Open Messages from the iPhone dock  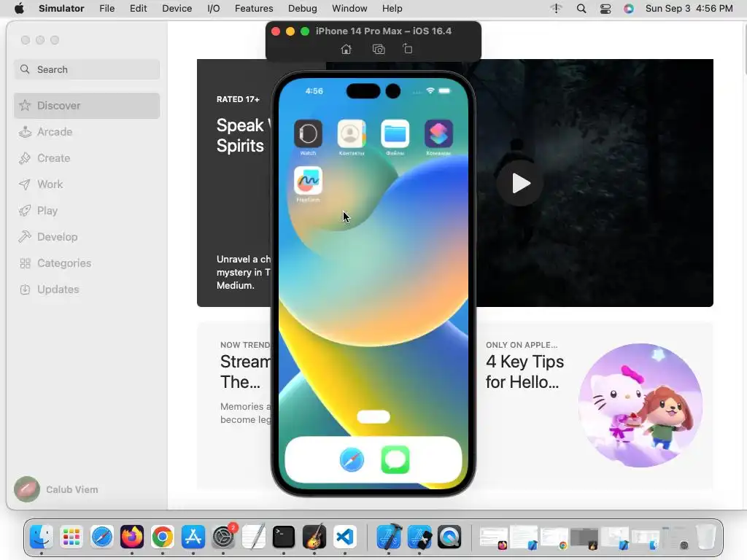tap(395, 460)
